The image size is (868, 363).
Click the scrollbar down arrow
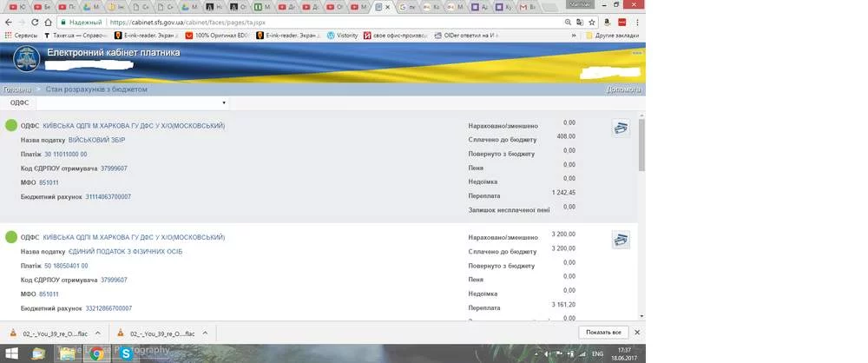641,316
